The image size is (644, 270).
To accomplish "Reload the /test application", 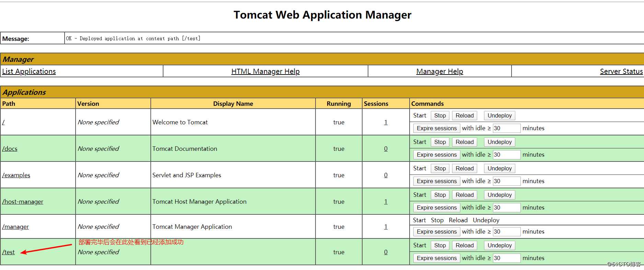I will pyautogui.click(x=464, y=246).
